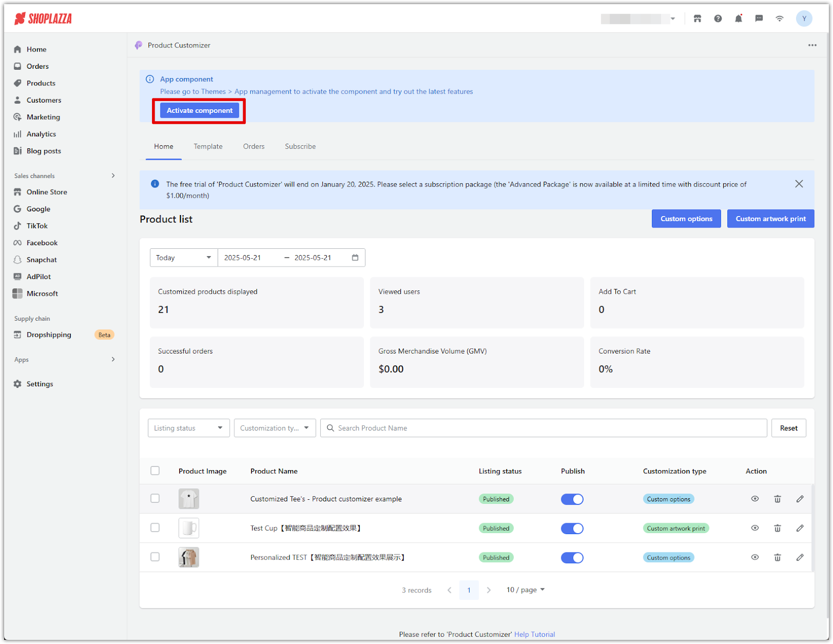833x644 pixels.
Task: Open Facebook sales channel
Action: coord(42,243)
